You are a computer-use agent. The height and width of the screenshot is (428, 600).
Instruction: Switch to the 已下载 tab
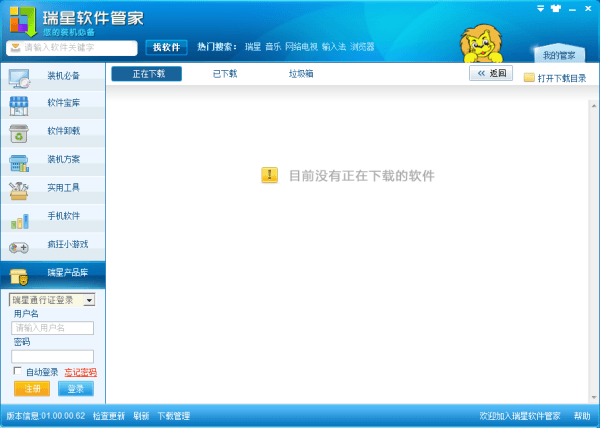point(225,74)
